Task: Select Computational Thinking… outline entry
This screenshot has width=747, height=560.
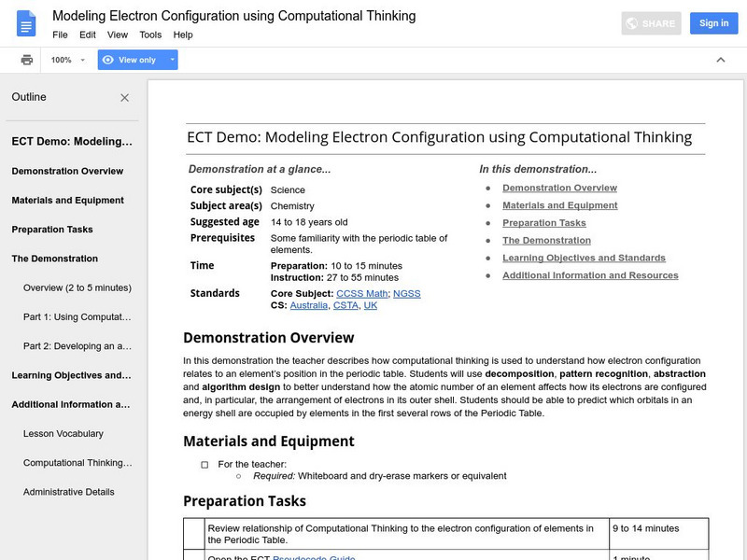Action: [x=78, y=462]
